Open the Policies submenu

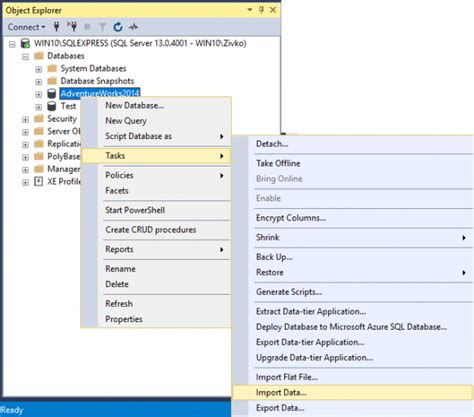point(156,175)
